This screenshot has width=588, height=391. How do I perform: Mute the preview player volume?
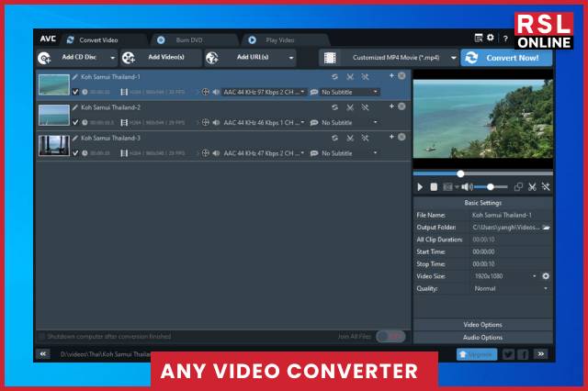(467, 187)
